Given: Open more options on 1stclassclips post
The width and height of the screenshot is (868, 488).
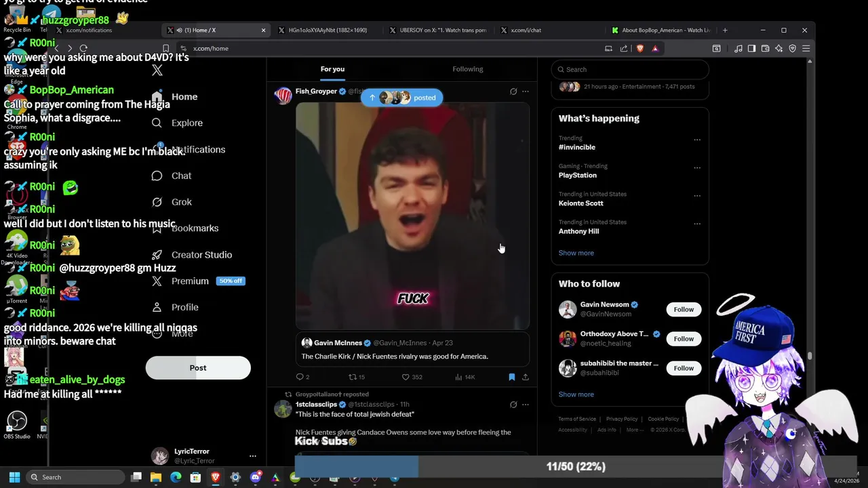Looking at the screenshot, I should [x=526, y=405].
